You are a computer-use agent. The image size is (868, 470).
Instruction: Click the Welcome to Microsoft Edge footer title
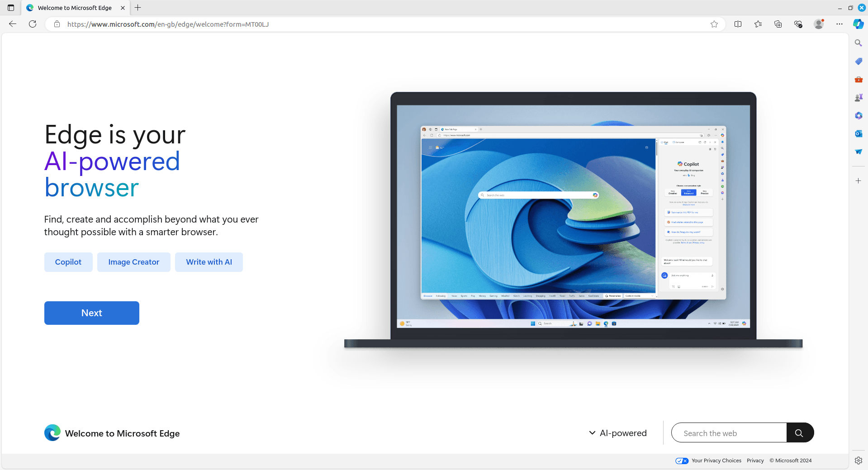[122, 433]
